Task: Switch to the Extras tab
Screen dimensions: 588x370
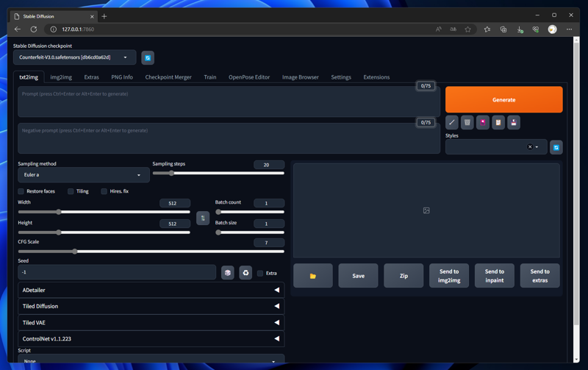Action: (91, 77)
